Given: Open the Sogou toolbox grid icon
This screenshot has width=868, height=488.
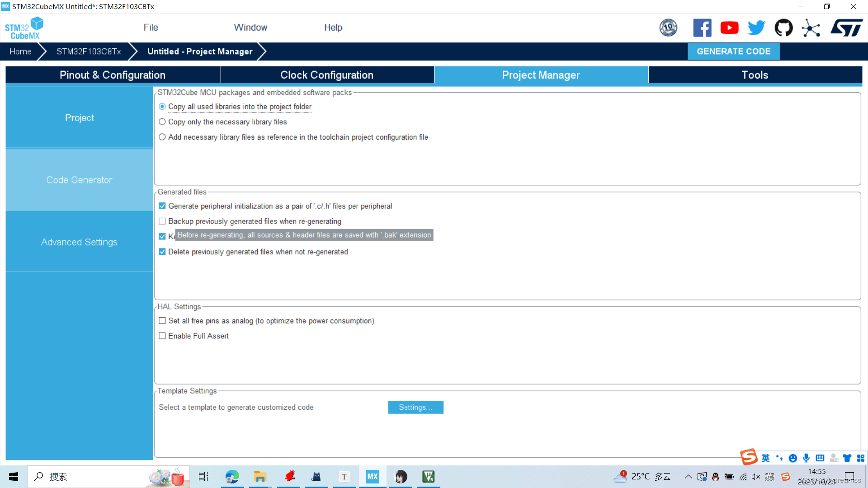Looking at the screenshot, I should 860,458.
